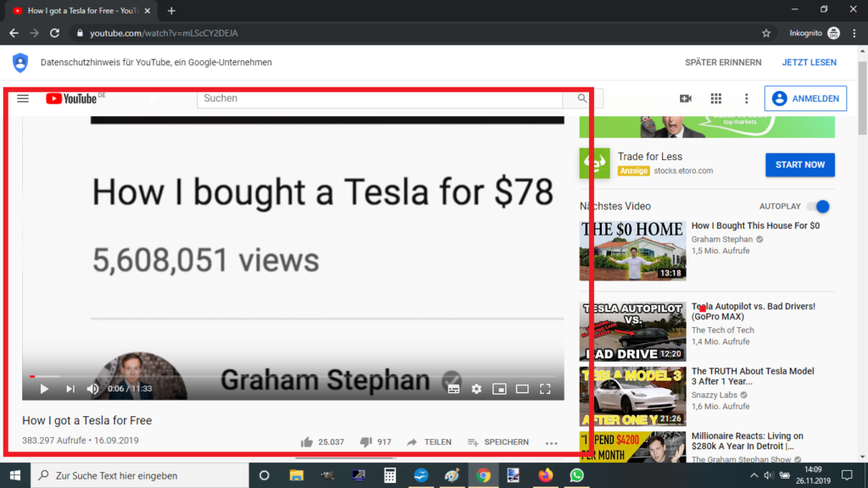This screenshot has height=488, width=868.
Task: Open the YouTube apps grid
Action: coord(715,98)
